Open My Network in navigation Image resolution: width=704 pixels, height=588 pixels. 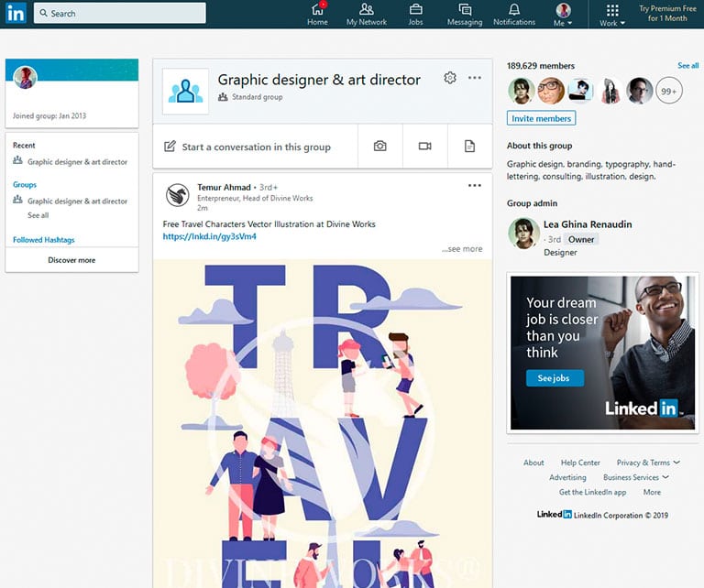(x=367, y=15)
